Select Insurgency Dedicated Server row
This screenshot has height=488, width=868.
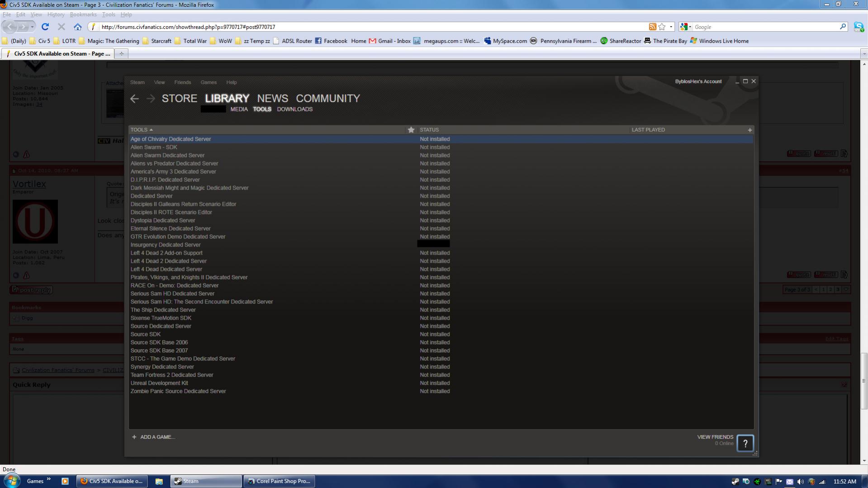441,245
